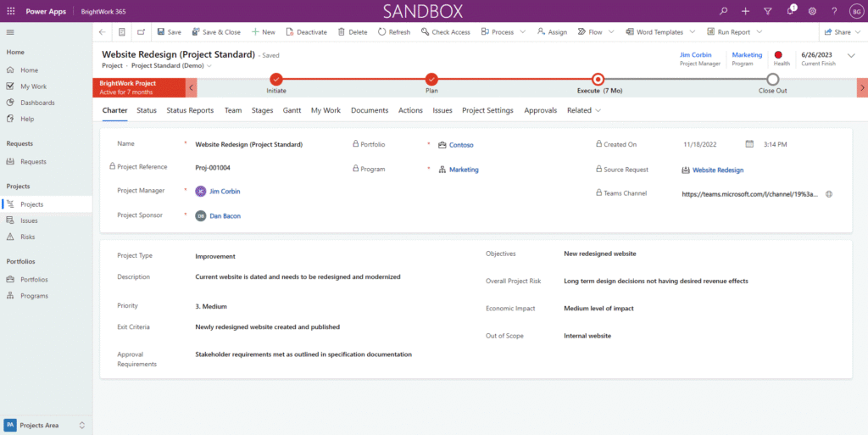Switch to the Status Reports tab
The height and width of the screenshot is (435, 868).
pyautogui.click(x=190, y=110)
